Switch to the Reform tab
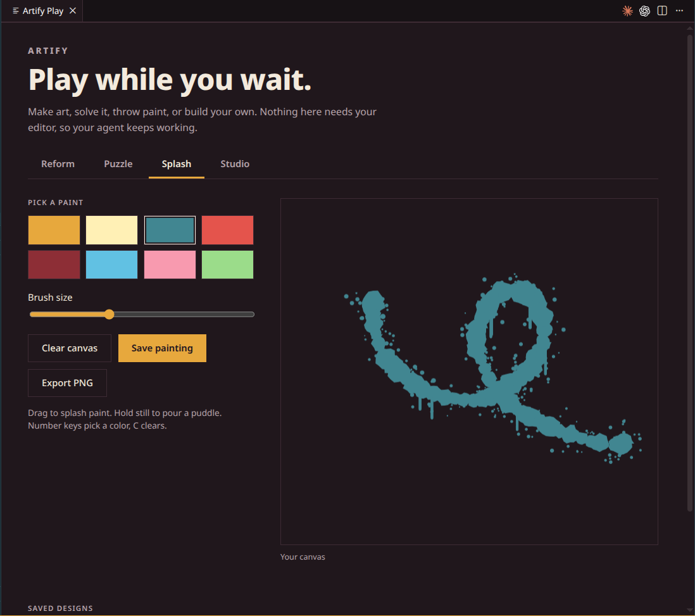Image resolution: width=695 pixels, height=616 pixels. (x=58, y=163)
